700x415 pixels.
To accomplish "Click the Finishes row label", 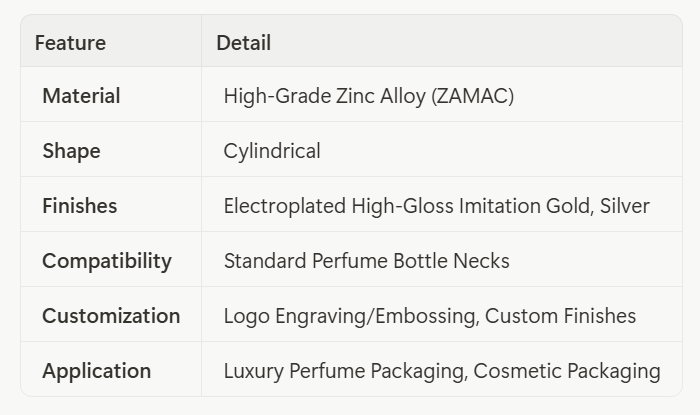I will pyautogui.click(x=79, y=206).
